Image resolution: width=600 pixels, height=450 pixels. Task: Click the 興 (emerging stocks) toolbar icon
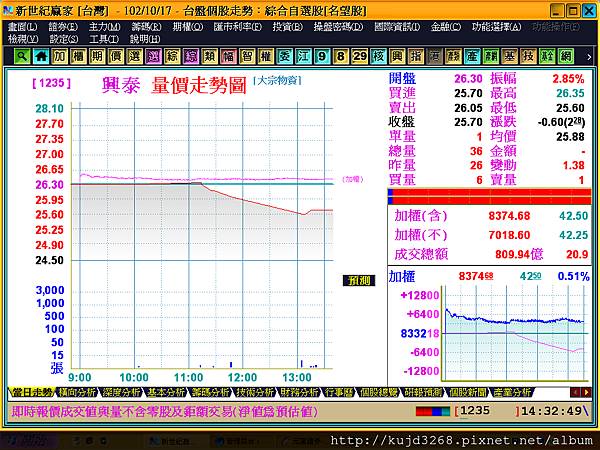(397, 57)
